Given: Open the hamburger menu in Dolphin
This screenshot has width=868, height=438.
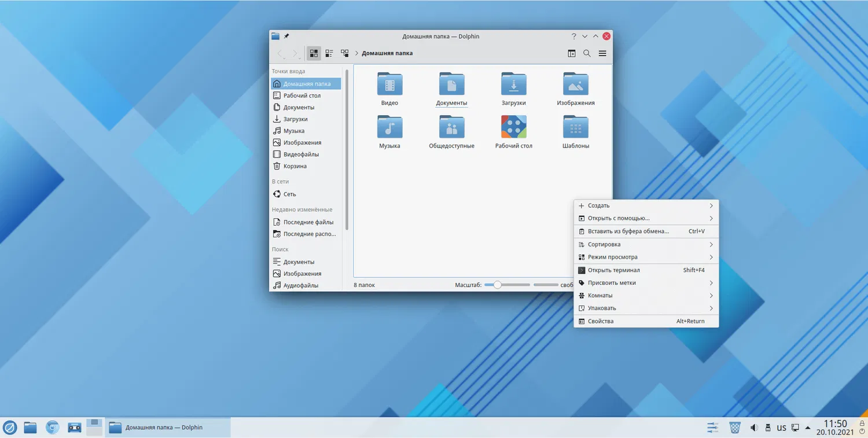Looking at the screenshot, I should [602, 53].
